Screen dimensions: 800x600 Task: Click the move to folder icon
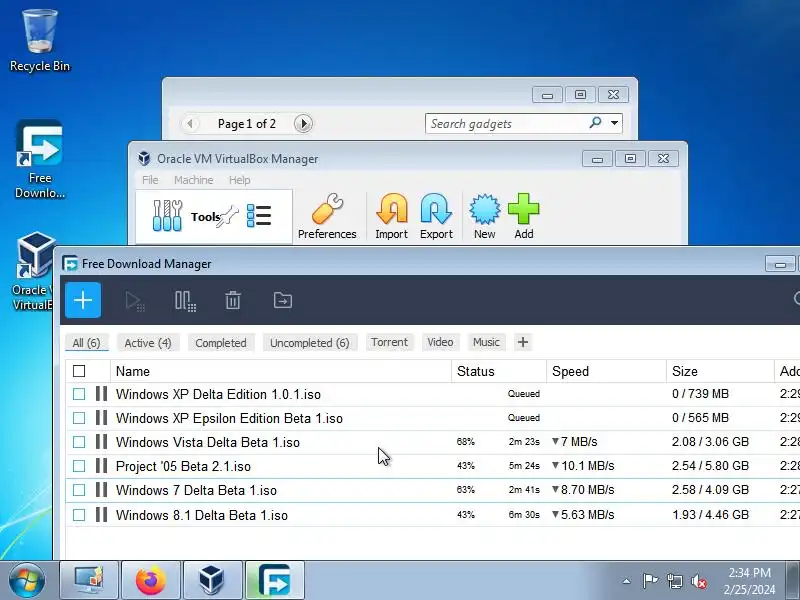[283, 301]
